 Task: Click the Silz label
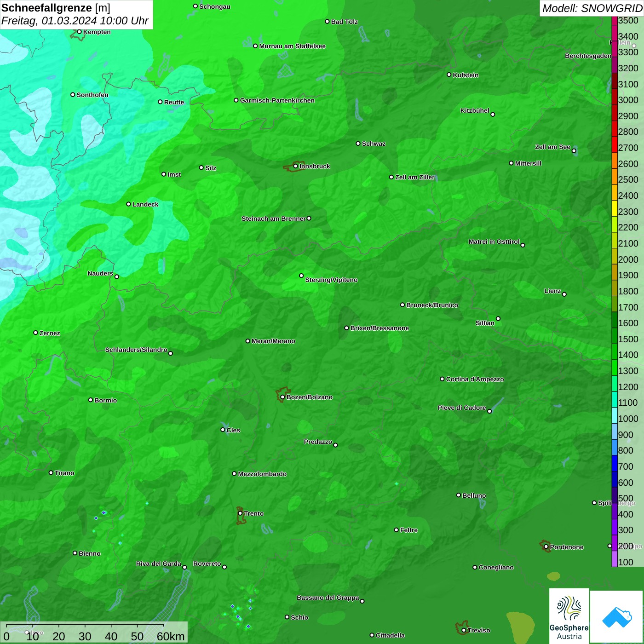(211, 168)
